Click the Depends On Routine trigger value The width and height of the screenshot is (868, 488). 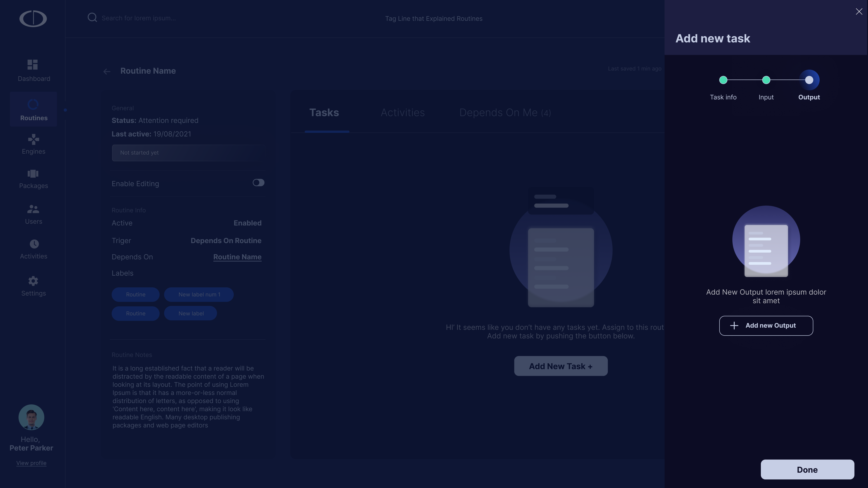pos(226,241)
